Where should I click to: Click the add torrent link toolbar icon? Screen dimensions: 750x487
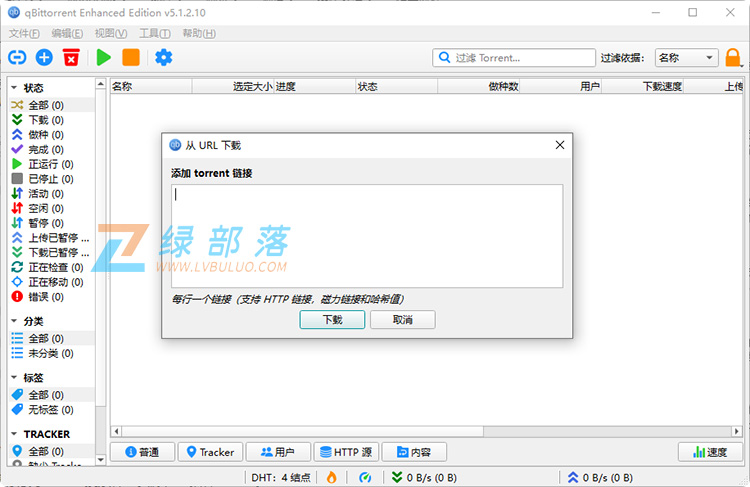click(17, 58)
